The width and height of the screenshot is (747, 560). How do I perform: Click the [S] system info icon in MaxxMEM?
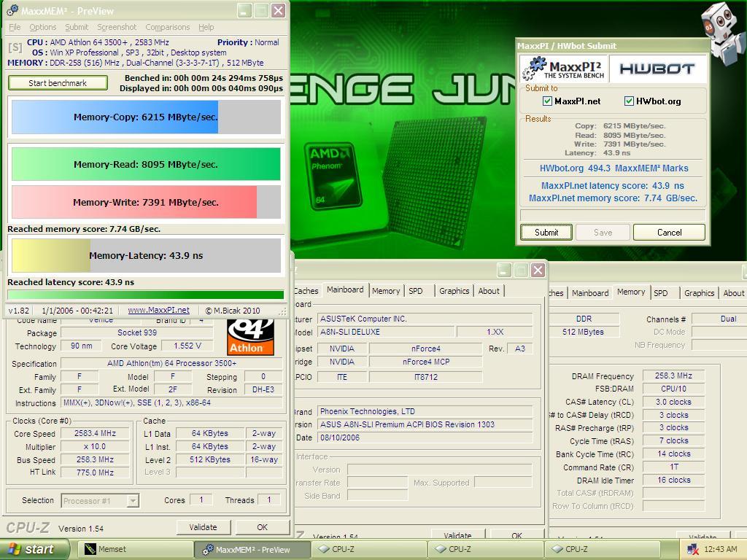point(15,47)
